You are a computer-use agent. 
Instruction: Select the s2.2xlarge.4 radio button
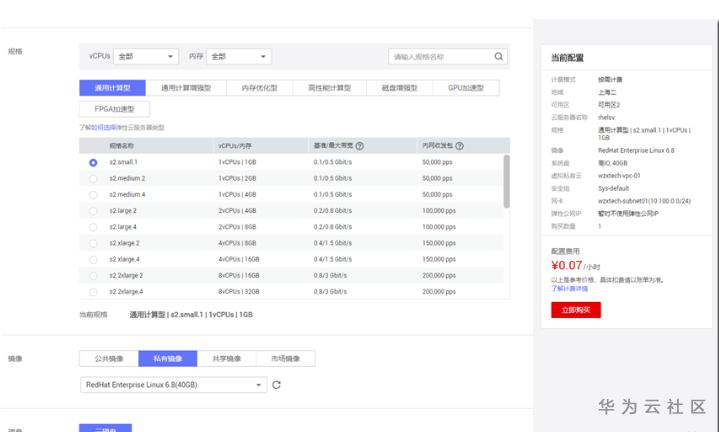[x=93, y=292]
